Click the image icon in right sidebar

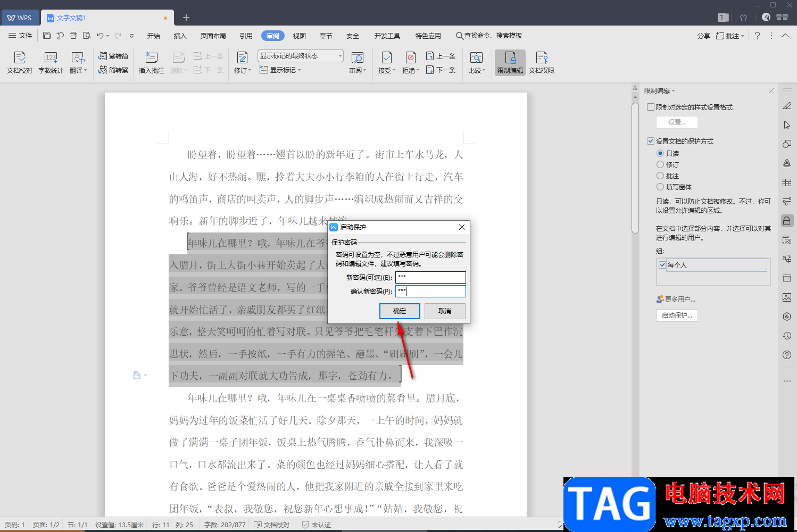pos(787,297)
